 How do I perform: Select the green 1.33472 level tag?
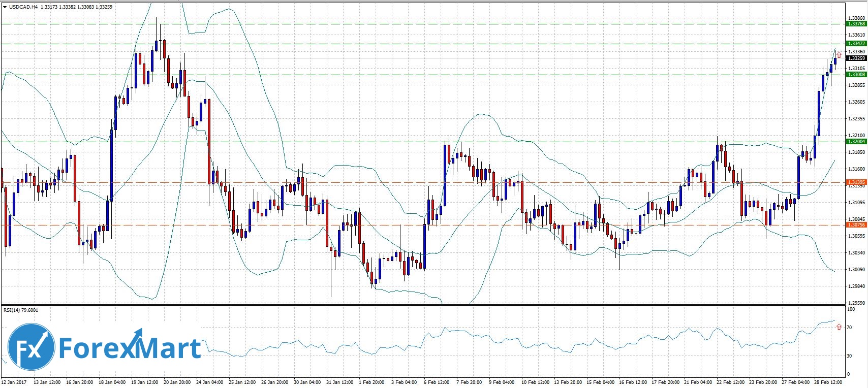point(856,44)
